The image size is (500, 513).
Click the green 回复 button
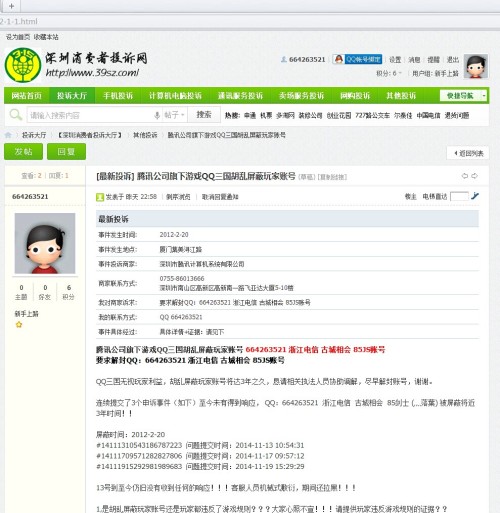coord(66,152)
